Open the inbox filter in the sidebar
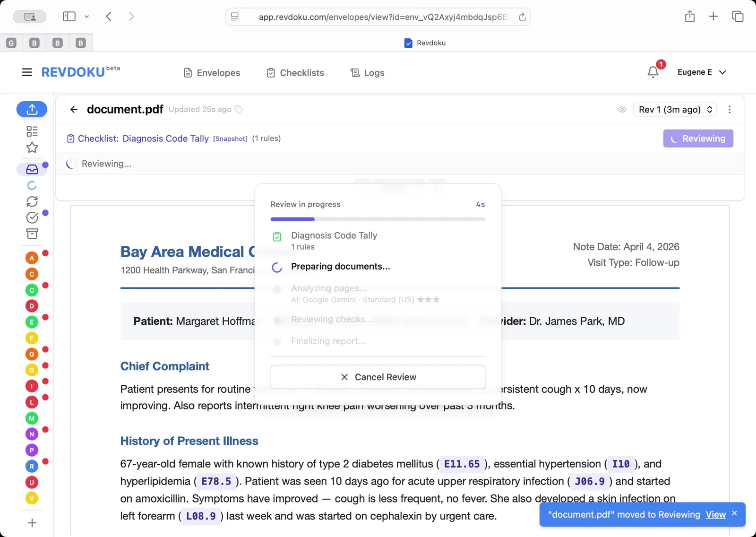756x537 pixels. click(x=32, y=169)
